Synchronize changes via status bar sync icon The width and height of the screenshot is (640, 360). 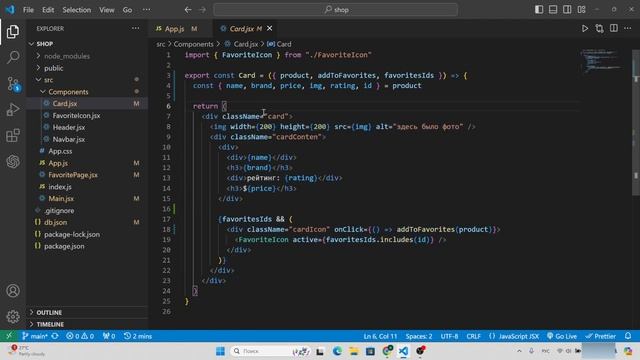(x=55, y=336)
